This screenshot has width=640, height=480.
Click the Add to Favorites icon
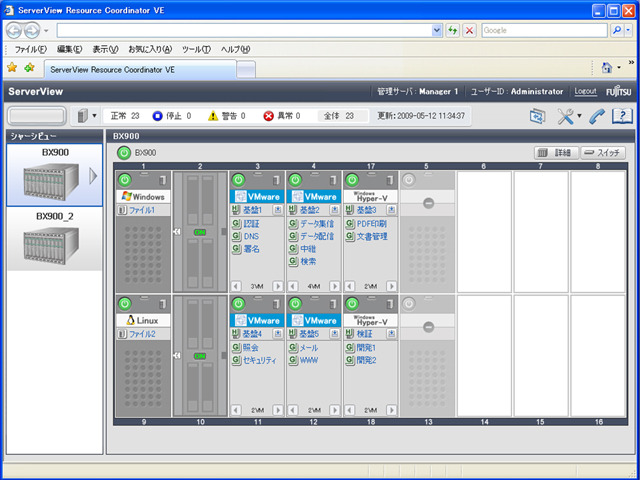tap(29, 67)
